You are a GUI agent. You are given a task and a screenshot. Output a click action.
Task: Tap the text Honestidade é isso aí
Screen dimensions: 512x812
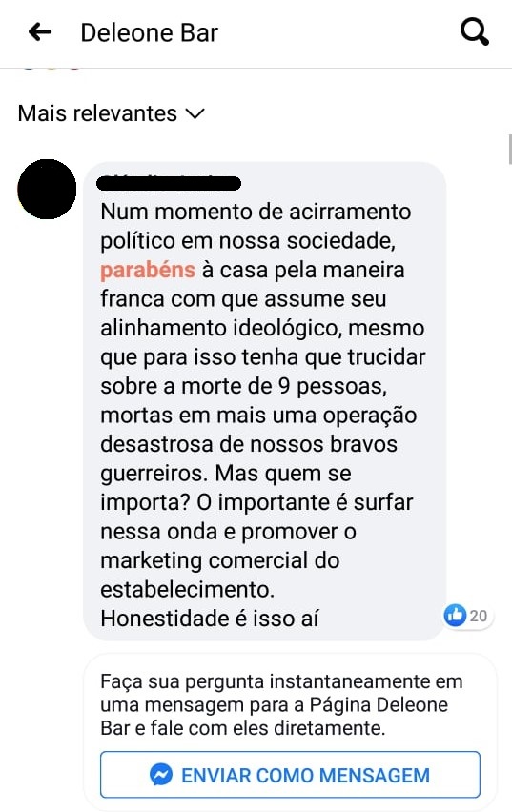(x=210, y=619)
